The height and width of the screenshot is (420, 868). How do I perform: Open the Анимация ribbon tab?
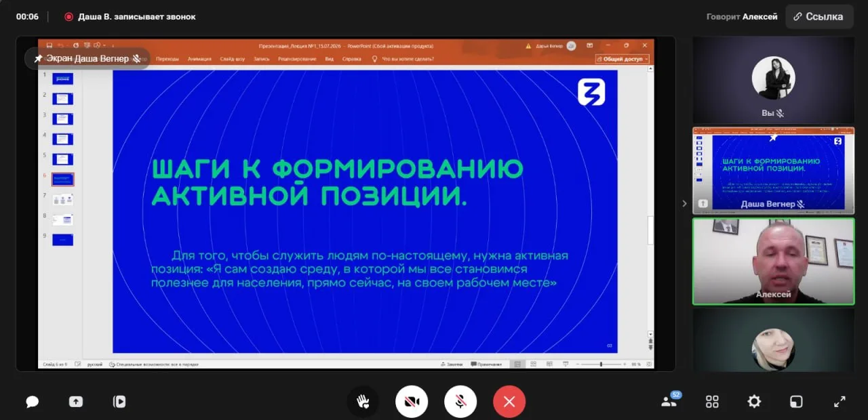point(199,59)
